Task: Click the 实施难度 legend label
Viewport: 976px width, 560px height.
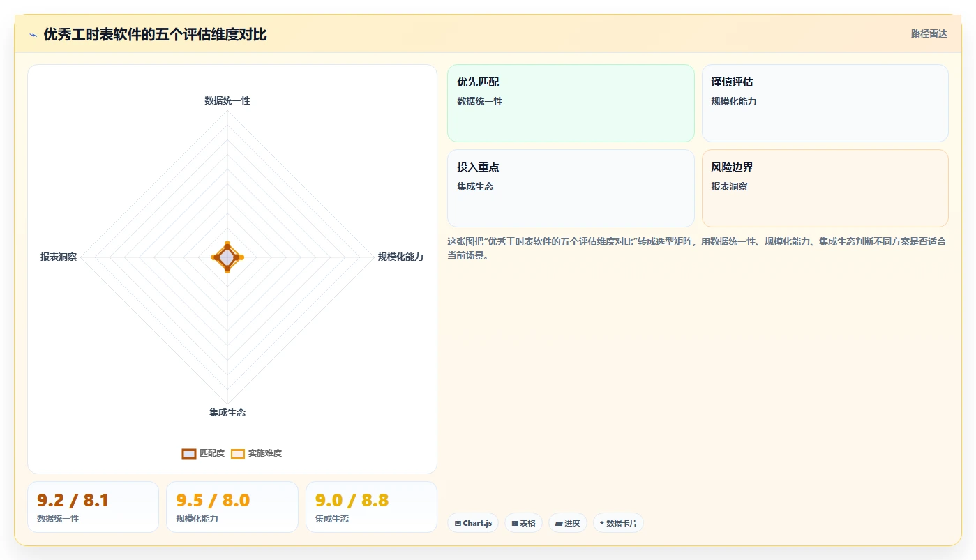Action: 265,453
